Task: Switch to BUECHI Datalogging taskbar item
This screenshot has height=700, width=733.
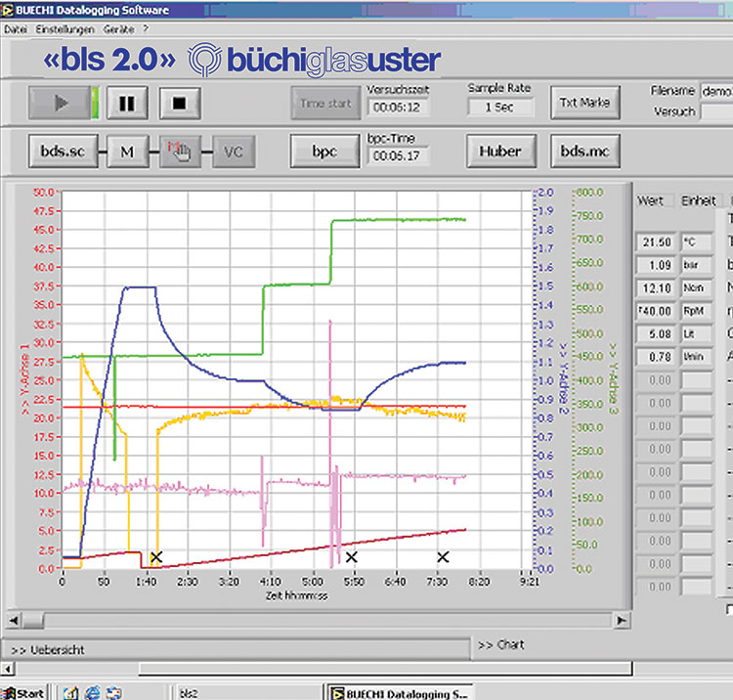Action: [x=400, y=693]
